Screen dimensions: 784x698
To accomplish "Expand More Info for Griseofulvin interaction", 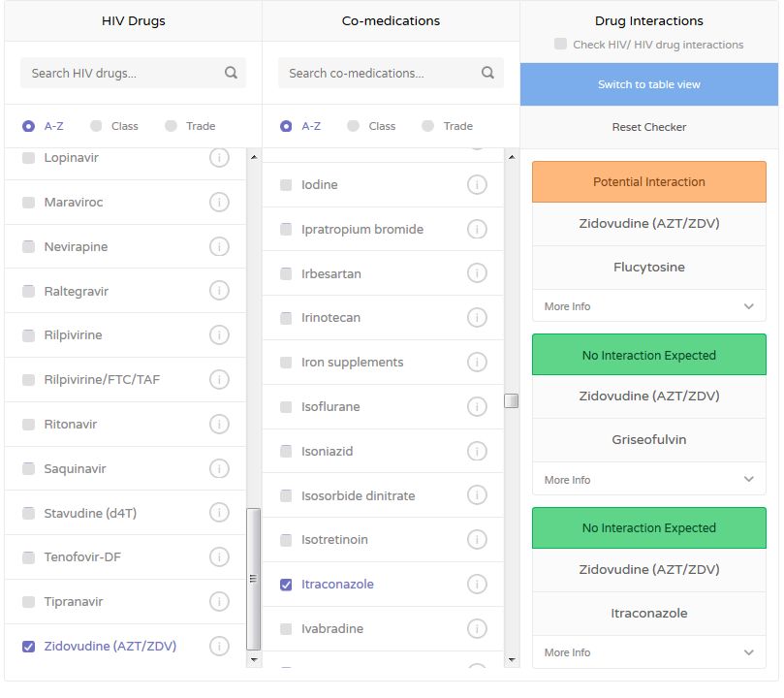I will click(648, 480).
